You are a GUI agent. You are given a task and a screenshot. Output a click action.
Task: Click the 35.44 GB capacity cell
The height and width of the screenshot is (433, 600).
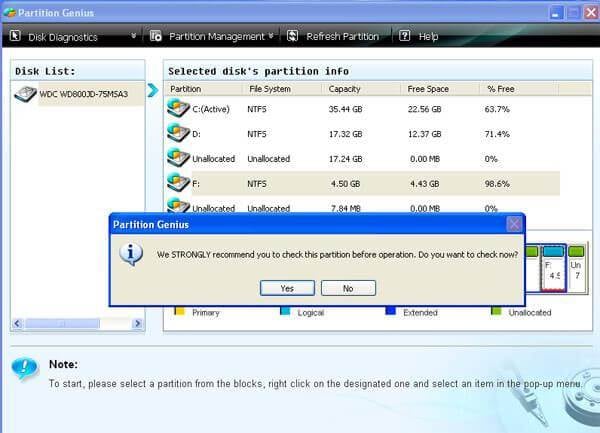tap(346, 109)
